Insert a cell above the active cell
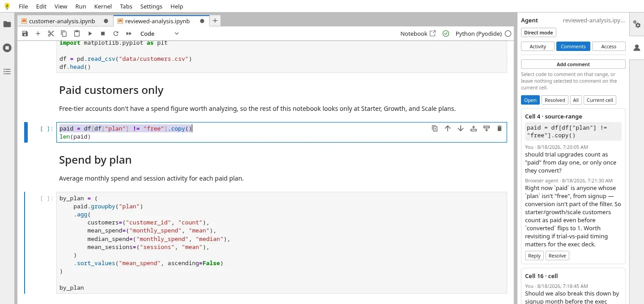This screenshot has width=644, height=304. pos(474,128)
